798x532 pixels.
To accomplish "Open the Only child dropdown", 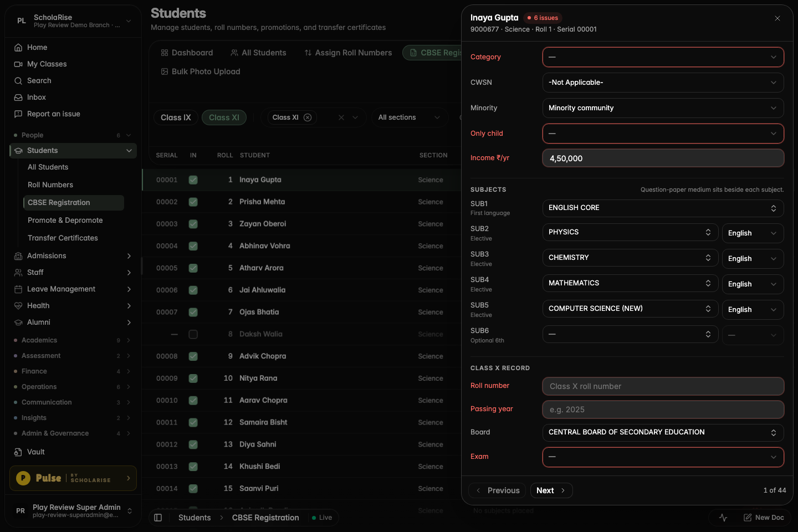I will pyautogui.click(x=663, y=134).
